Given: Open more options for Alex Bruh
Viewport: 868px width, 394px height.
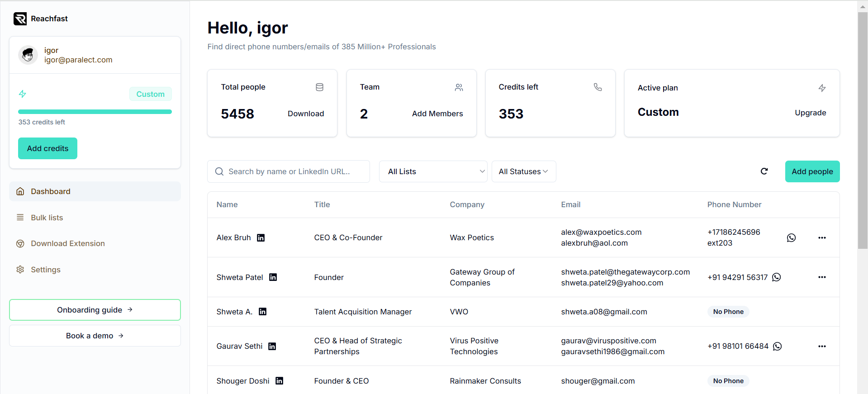Looking at the screenshot, I should 822,238.
